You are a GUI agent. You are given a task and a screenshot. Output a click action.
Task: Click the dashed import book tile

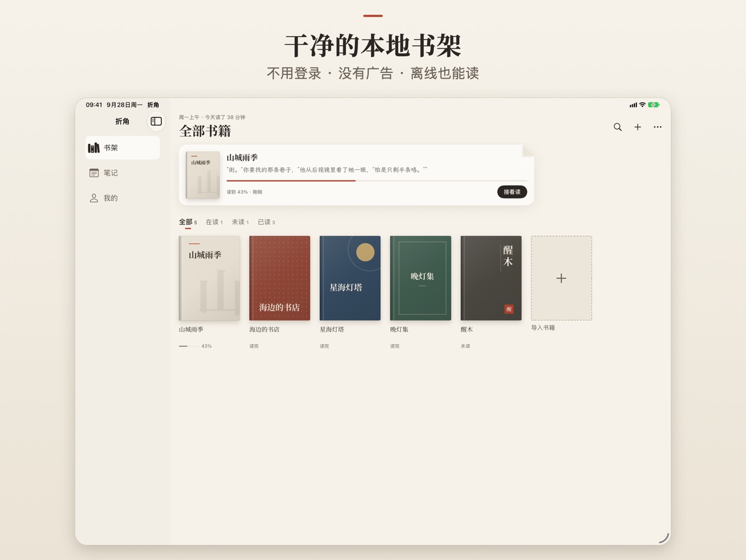coord(562,278)
